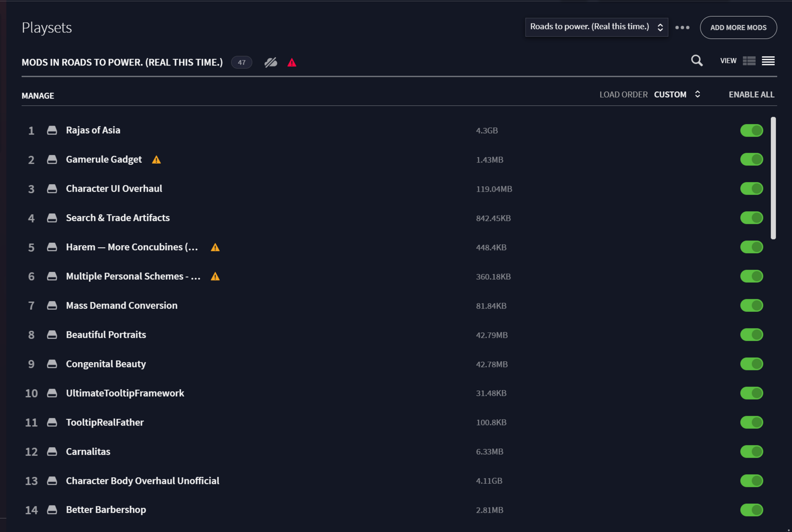The width and height of the screenshot is (792, 532).
Task: Click the warning icon next to Multiple Personal Schemes
Action: click(215, 276)
